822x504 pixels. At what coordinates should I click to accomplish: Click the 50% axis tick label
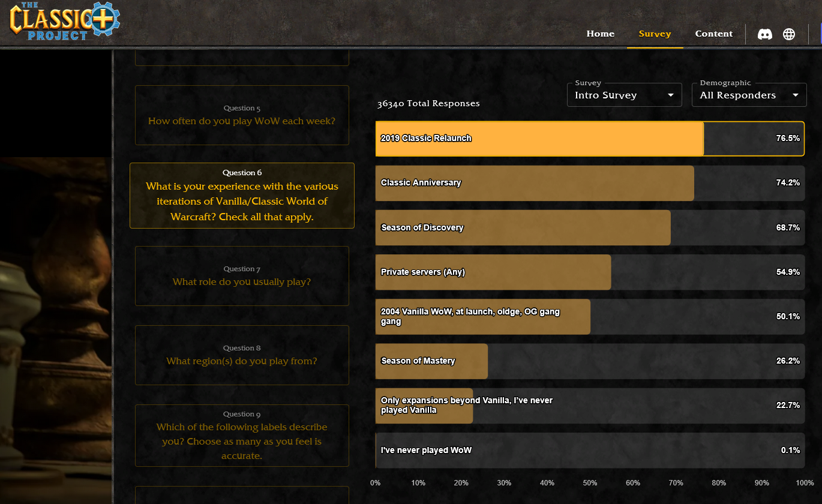coord(590,483)
